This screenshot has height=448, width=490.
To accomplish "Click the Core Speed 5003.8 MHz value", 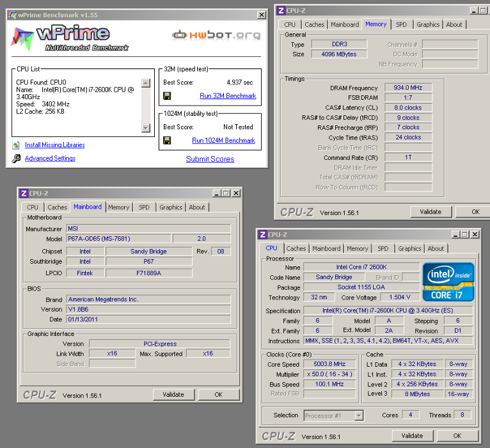I will pos(329,364).
